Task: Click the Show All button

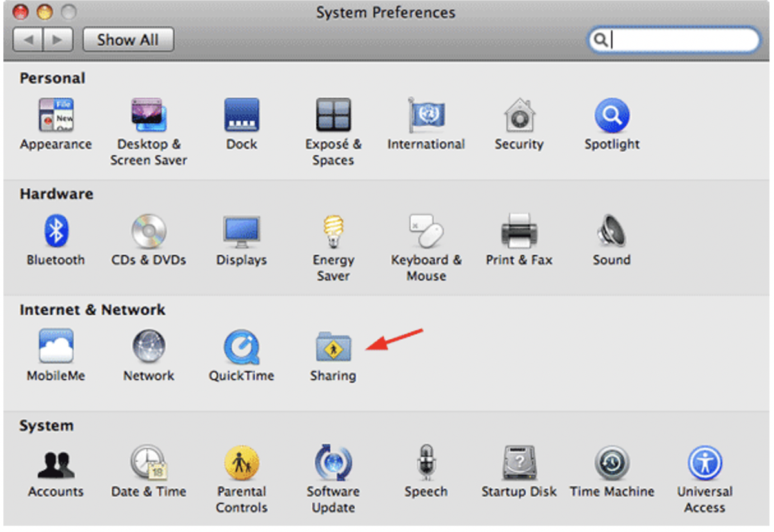Action: point(128,39)
